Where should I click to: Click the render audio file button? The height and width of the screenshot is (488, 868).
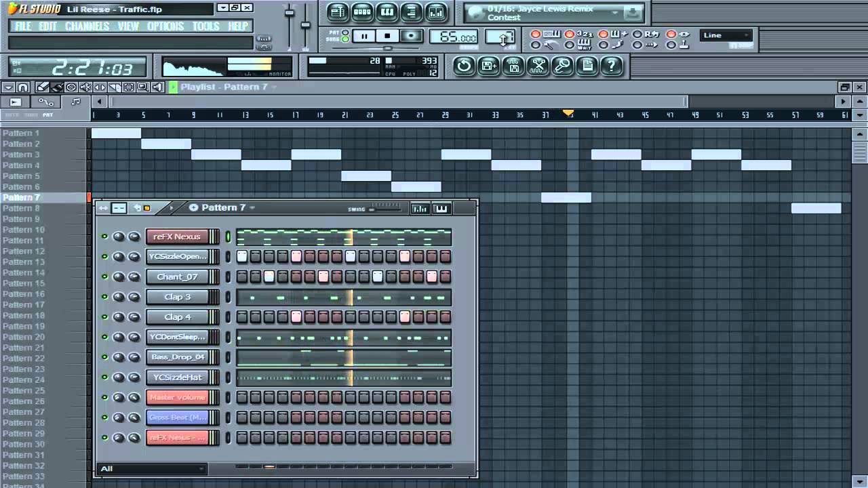point(513,66)
